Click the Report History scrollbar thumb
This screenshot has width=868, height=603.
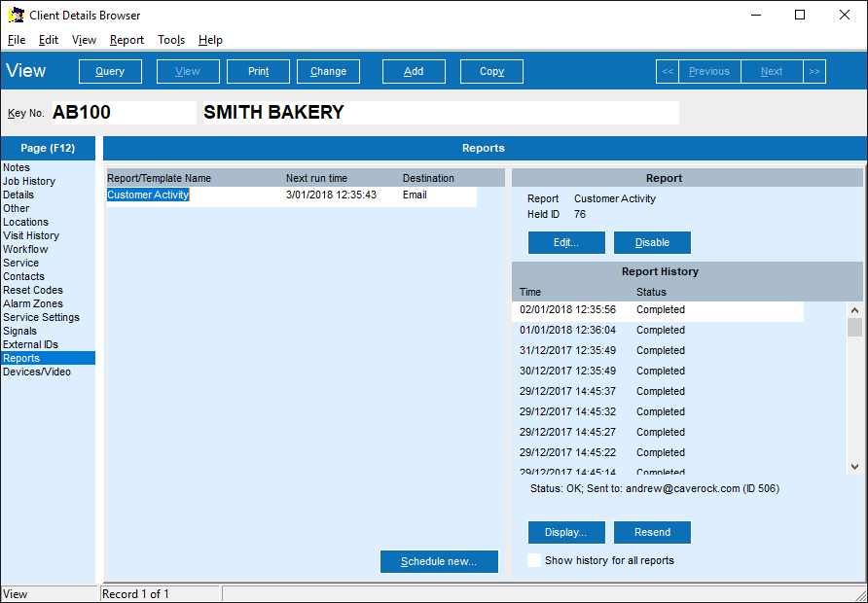pyautogui.click(x=854, y=328)
